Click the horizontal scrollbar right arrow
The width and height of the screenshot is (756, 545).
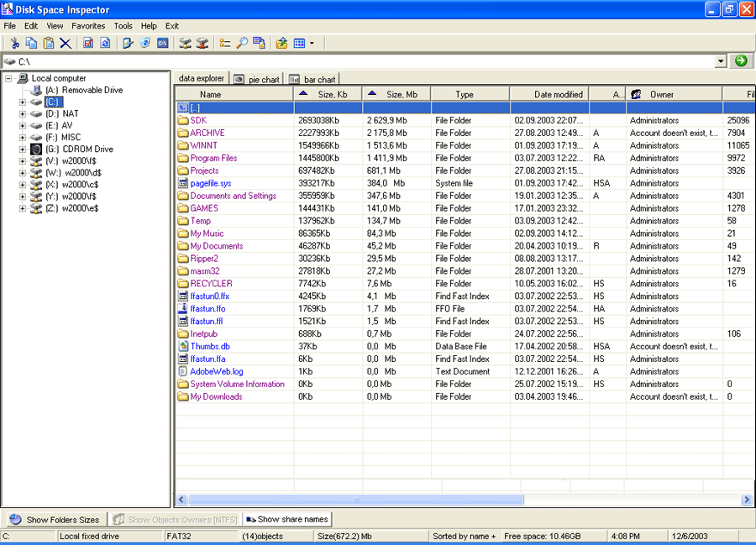[x=747, y=500]
